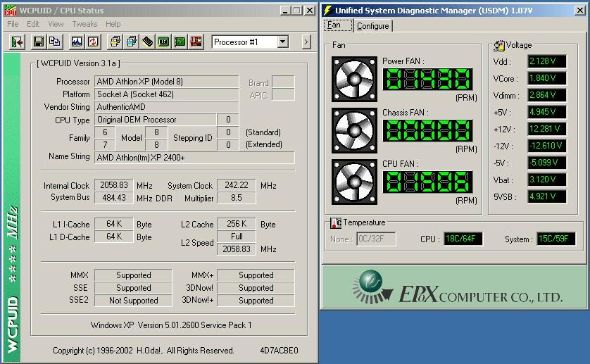Click the green chip toolbar icon

pos(163,42)
